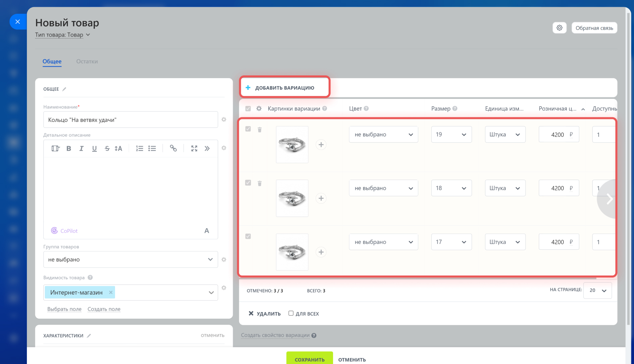Insert a link in description editor
The height and width of the screenshot is (364, 634).
click(x=173, y=148)
